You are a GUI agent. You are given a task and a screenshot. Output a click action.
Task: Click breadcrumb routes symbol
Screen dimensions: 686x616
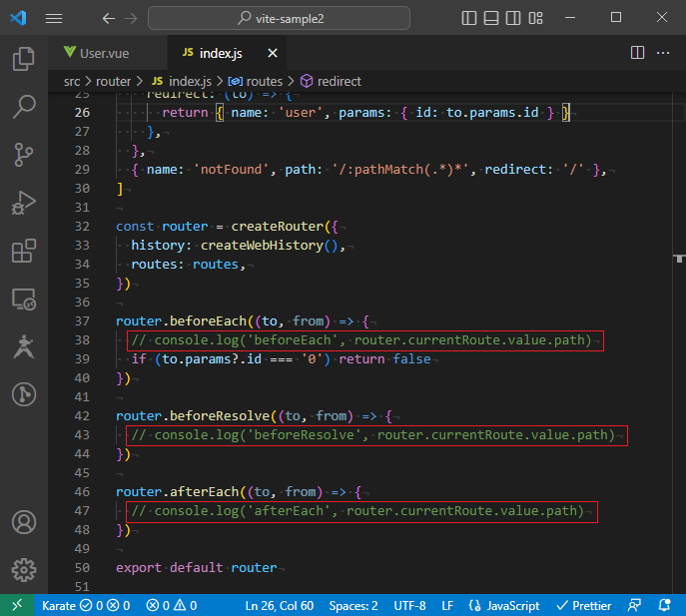click(256, 82)
